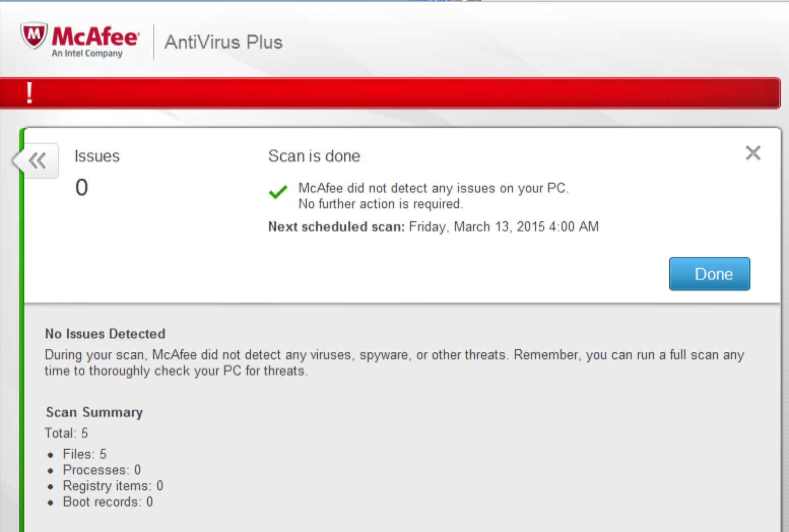This screenshot has height=532, width=789.
Task: Select the "Files: 5" list entry
Action: pos(84,454)
